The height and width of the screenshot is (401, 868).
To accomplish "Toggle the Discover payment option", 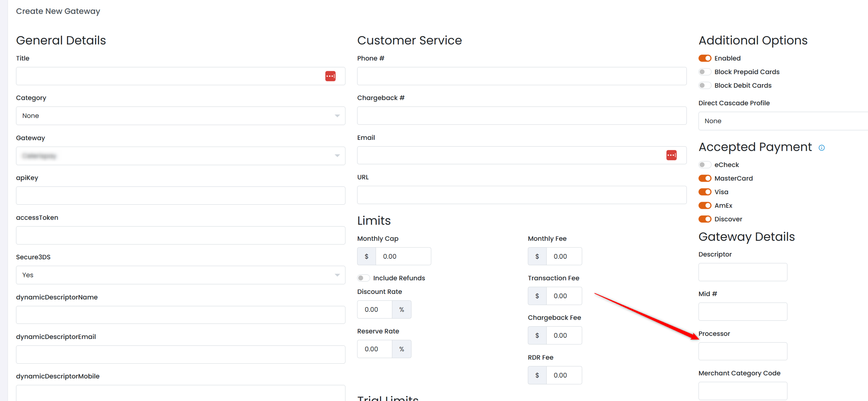I will click(x=705, y=219).
